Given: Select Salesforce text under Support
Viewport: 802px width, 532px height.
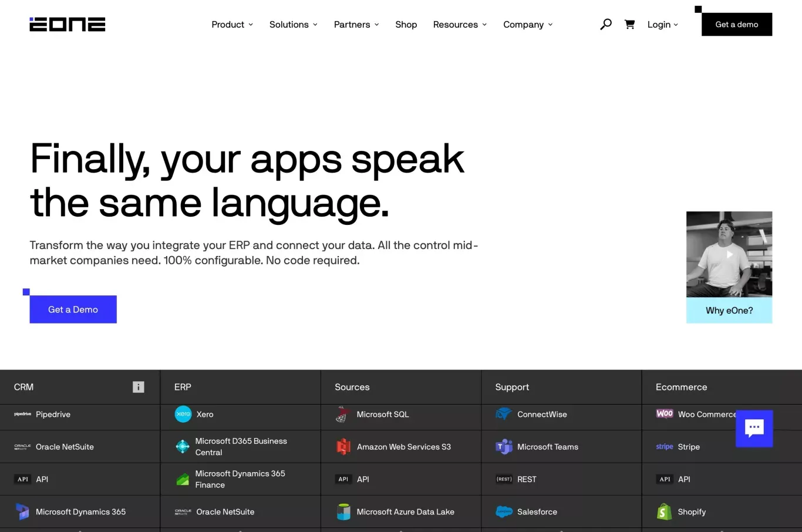Looking at the screenshot, I should tap(537, 512).
